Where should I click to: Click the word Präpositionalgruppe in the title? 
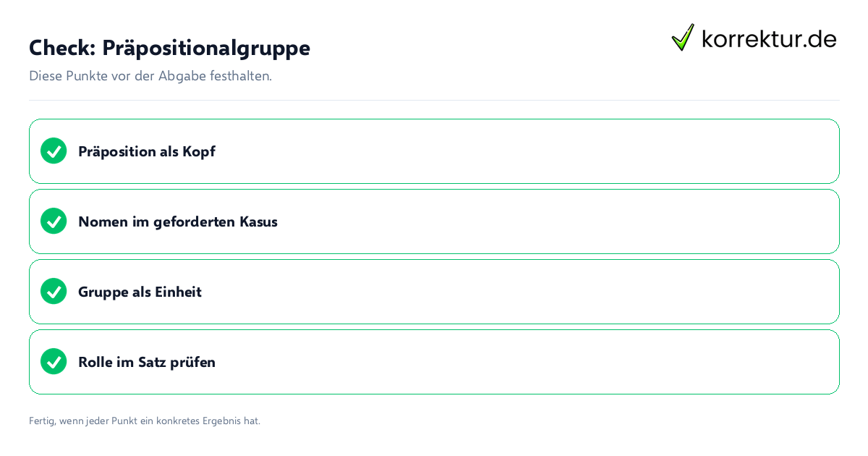(206, 48)
